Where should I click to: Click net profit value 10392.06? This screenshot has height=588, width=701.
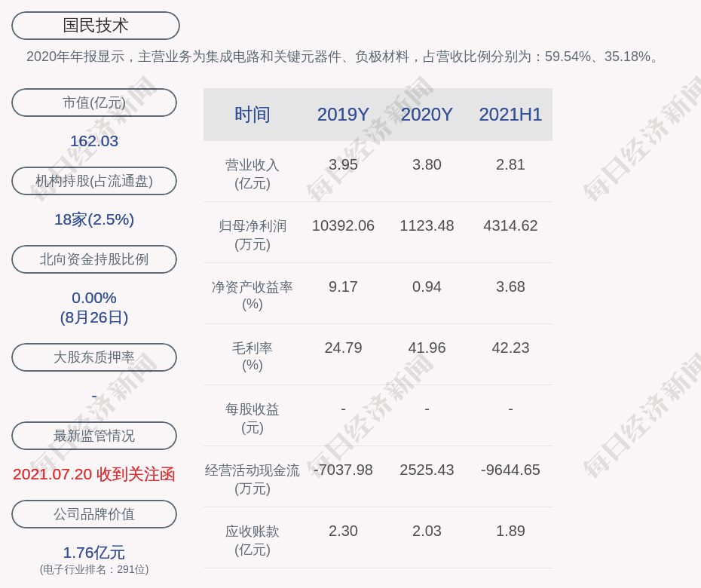pyautogui.click(x=343, y=225)
